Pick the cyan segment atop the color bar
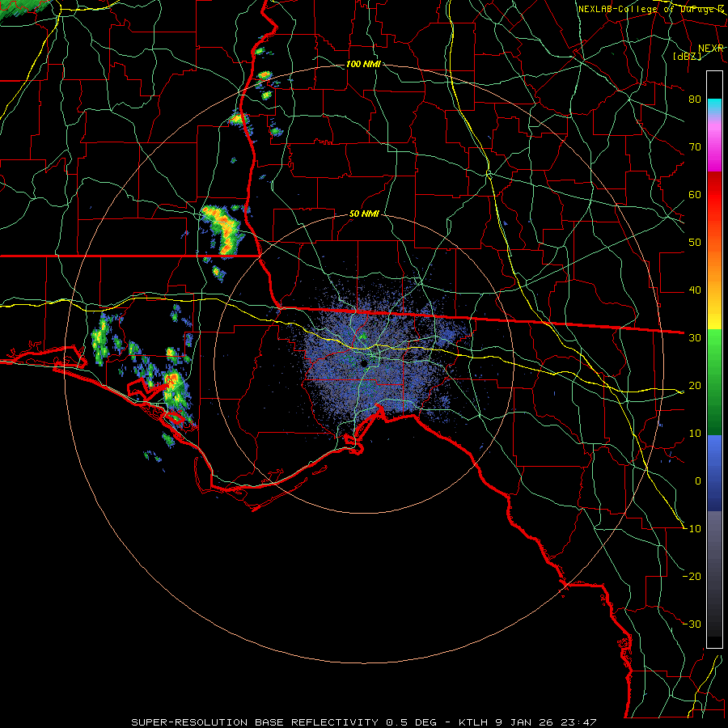The height and width of the screenshot is (728, 728). pos(714,106)
